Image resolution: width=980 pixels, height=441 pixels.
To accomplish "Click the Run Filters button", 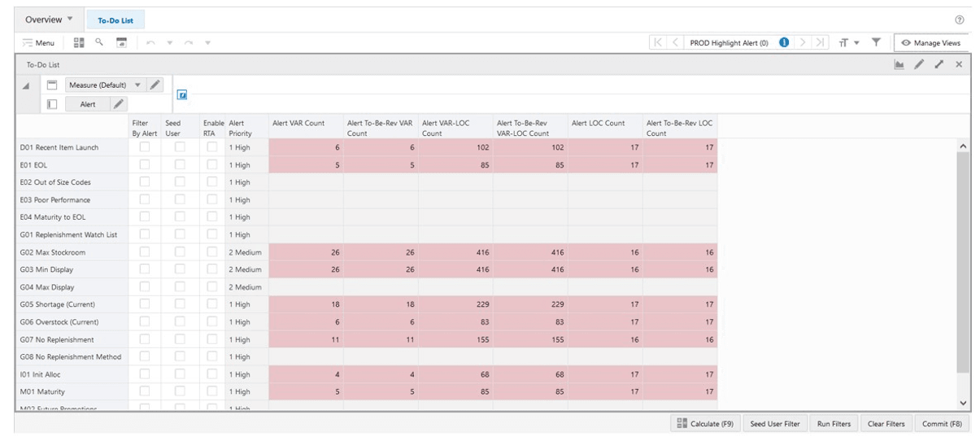I will [834, 424].
